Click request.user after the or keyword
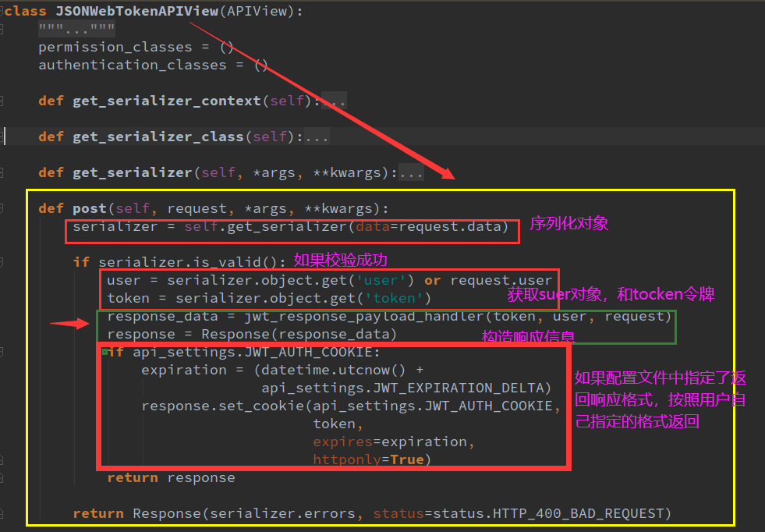 (x=501, y=280)
